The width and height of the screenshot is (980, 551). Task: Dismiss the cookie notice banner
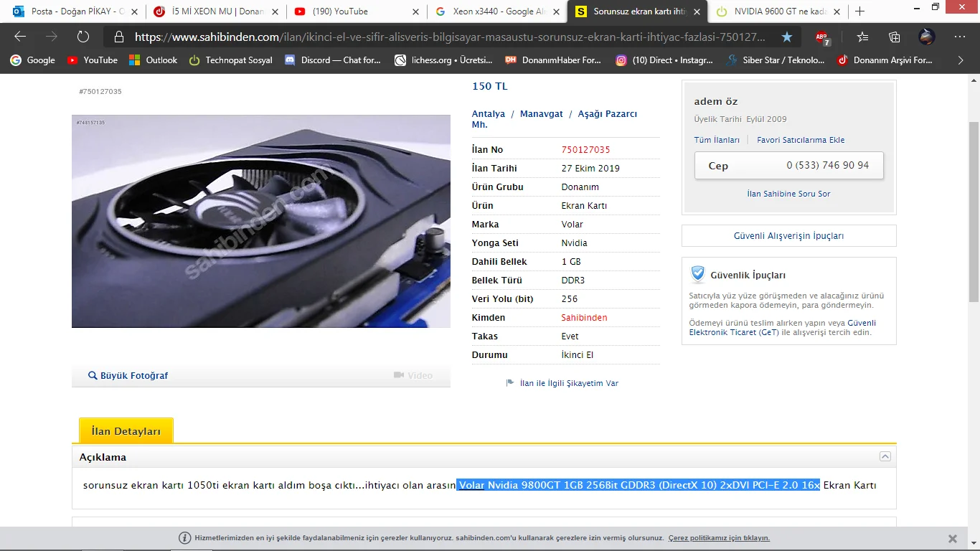(952, 538)
